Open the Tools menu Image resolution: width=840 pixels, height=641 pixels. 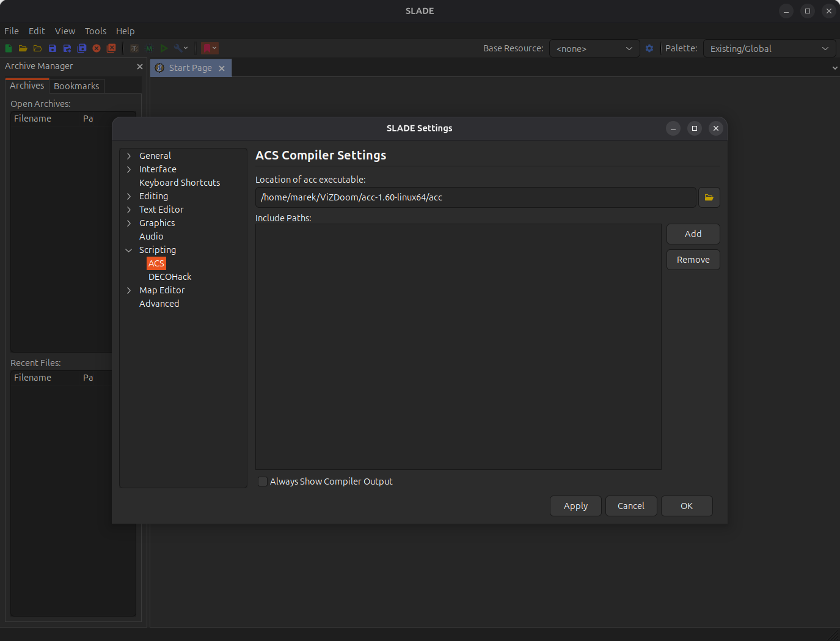[x=95, y=31]
